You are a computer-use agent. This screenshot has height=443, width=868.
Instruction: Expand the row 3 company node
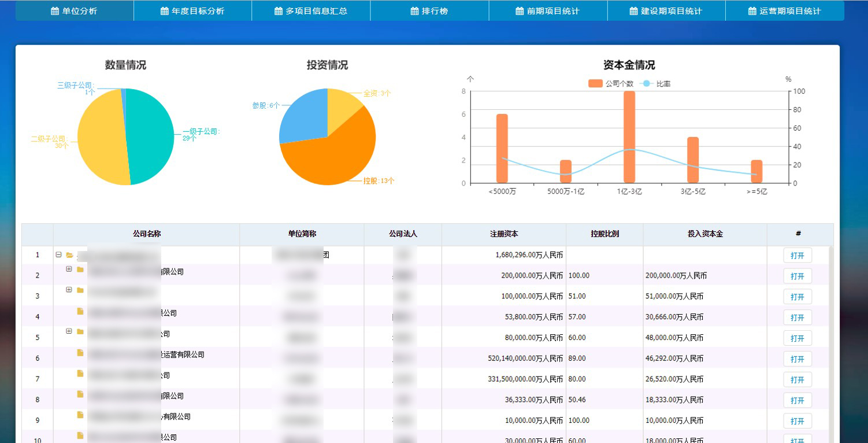coord(69,290)
